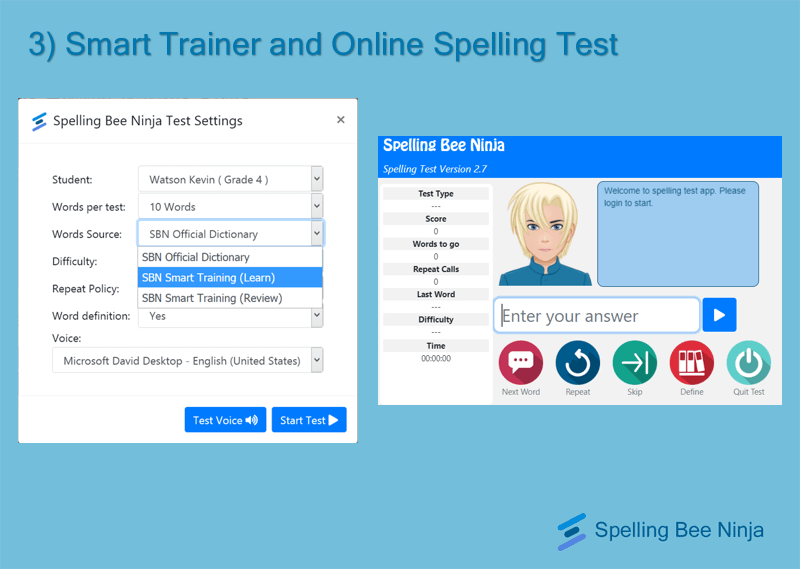Click the Spelling Bee Ninja logo in settings dialog
Image resolution: width=800 pixels, height=569 pixels.
point(39,121)
